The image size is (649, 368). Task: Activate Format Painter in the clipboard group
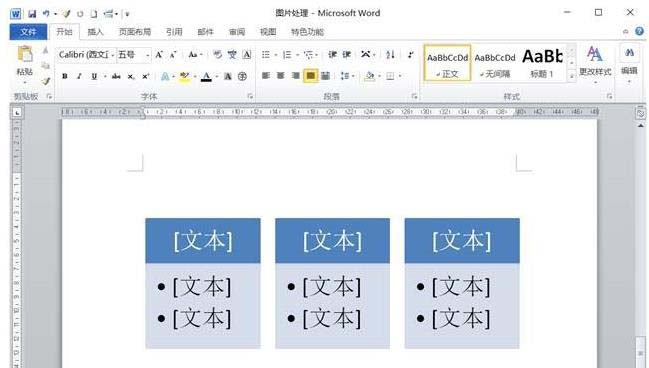(46, 81)
